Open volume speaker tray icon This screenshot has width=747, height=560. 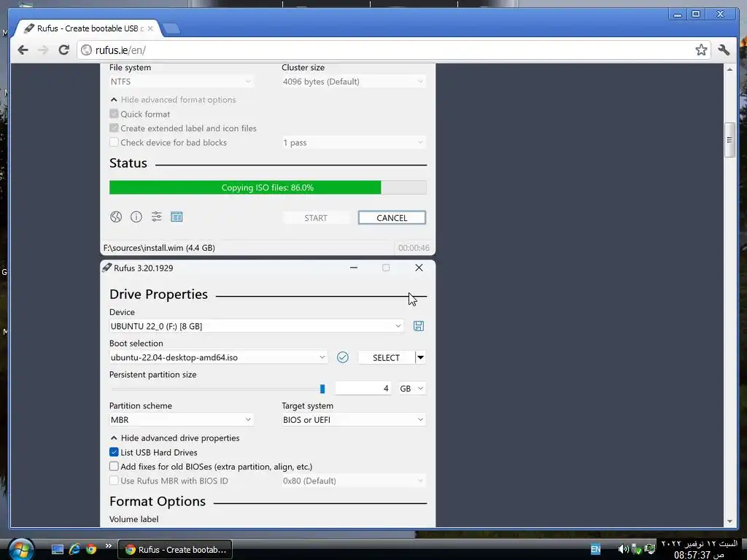point(623,550)
